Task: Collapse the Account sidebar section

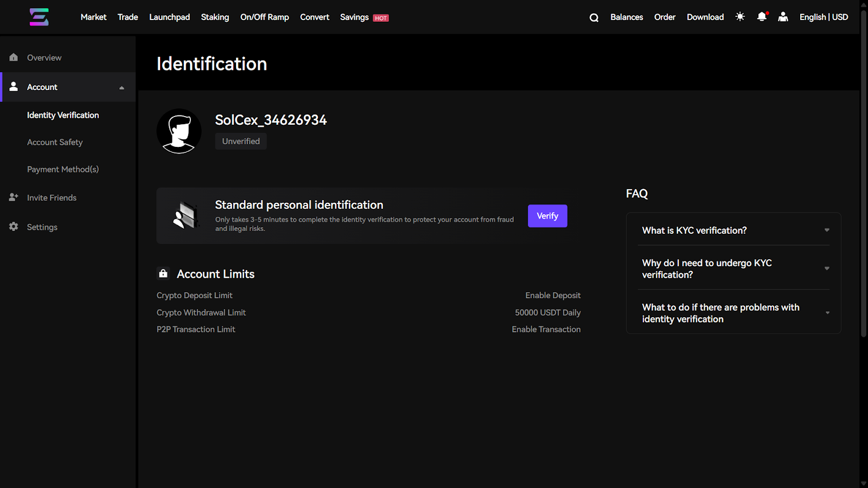Action: (x=122, y=87)
